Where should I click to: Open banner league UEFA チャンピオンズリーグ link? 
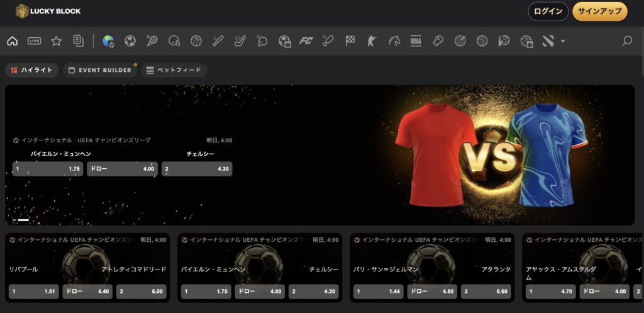click(x=82, y=140)
